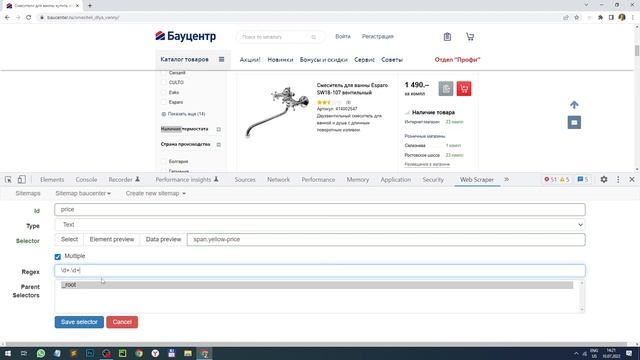Click the DevTools inspect element picker icon
The height and width of the screenshot is (360, 640).
(8, 180)
